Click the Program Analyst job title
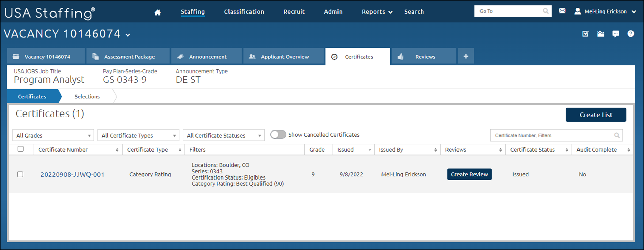 [49, 80]
